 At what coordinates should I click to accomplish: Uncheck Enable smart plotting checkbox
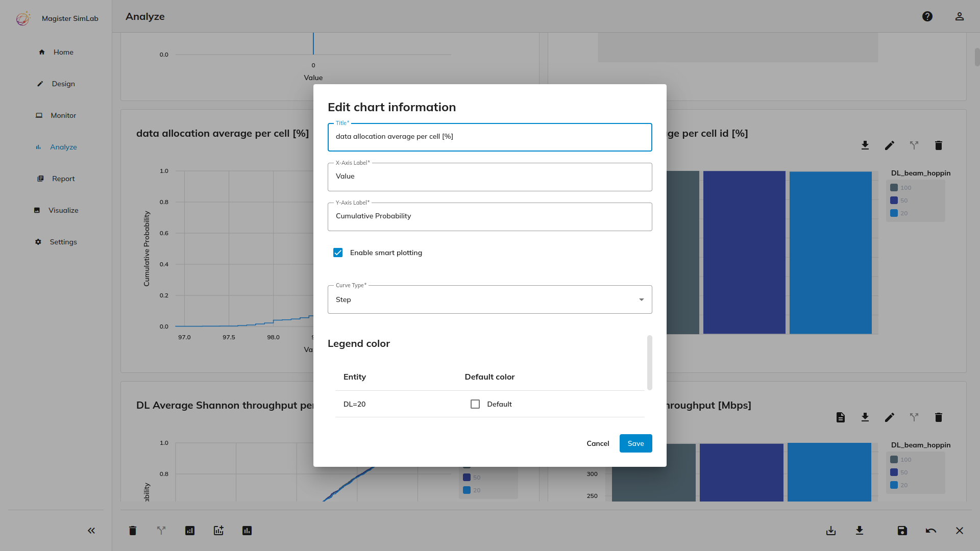338,253
